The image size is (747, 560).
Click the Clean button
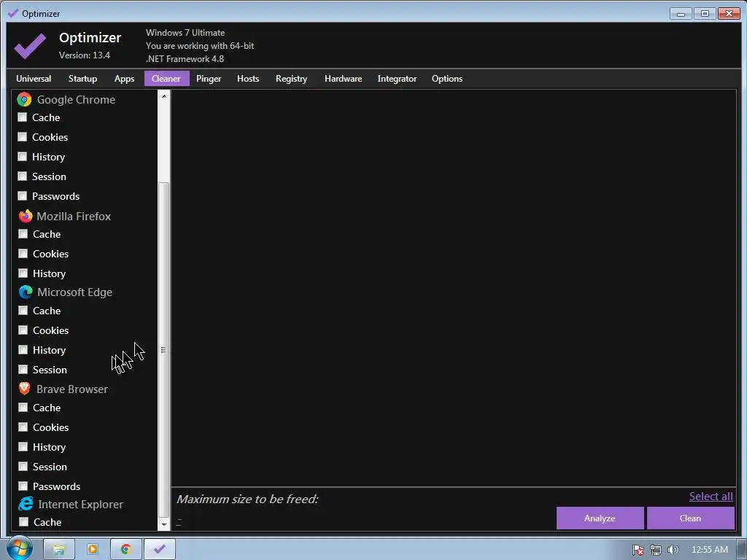pos(690,518)
